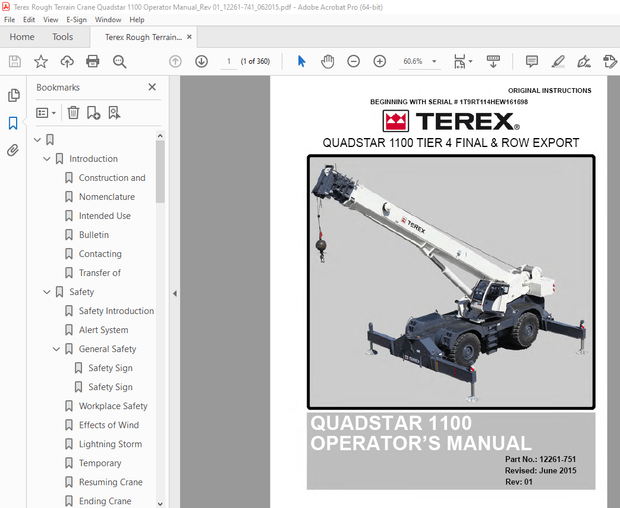Click the 60.6% zoom value field
The image size is (620, 508).
(413, 61)
